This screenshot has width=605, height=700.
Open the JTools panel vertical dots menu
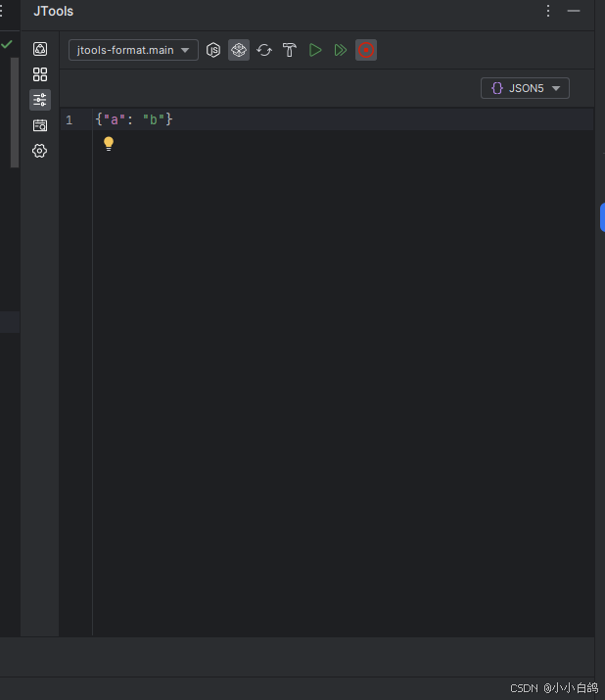pos(548,11)
